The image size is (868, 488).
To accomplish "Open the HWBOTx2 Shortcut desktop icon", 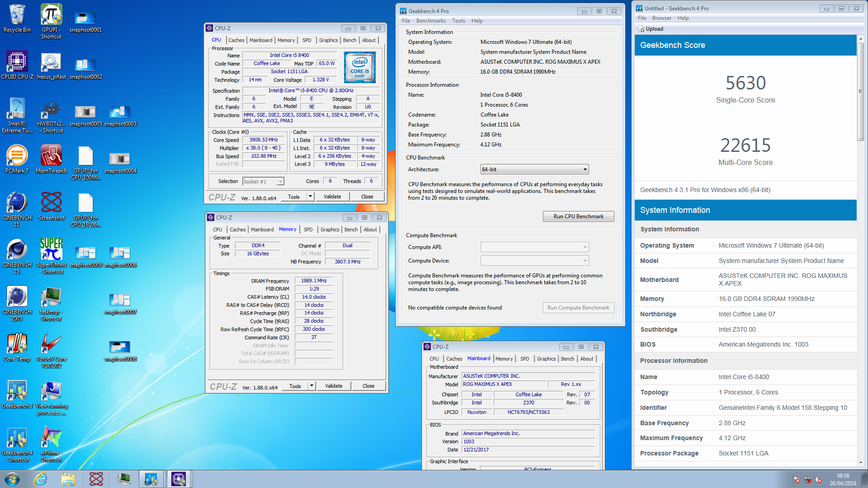I will coord(51,116).
